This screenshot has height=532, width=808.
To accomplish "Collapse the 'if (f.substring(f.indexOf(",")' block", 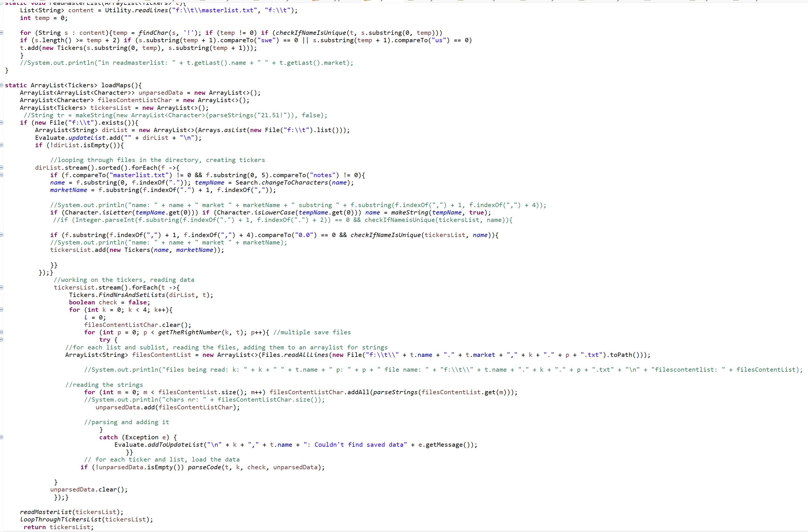I will click(2, 234).
